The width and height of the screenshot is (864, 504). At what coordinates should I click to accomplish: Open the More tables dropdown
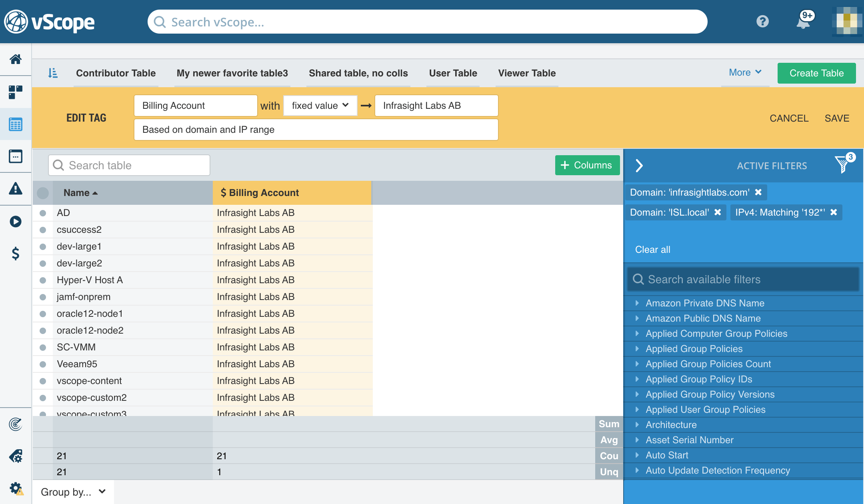745,73
